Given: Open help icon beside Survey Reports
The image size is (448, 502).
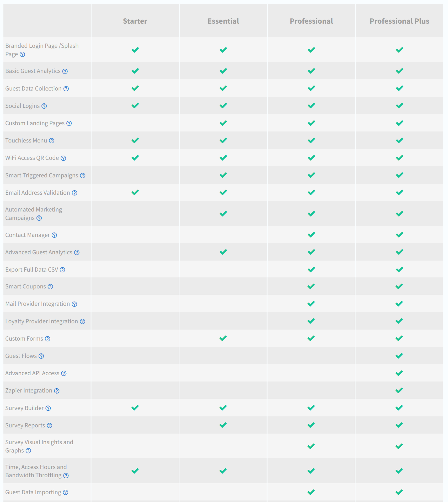Looking at the screenshot, I should [50, 426].
